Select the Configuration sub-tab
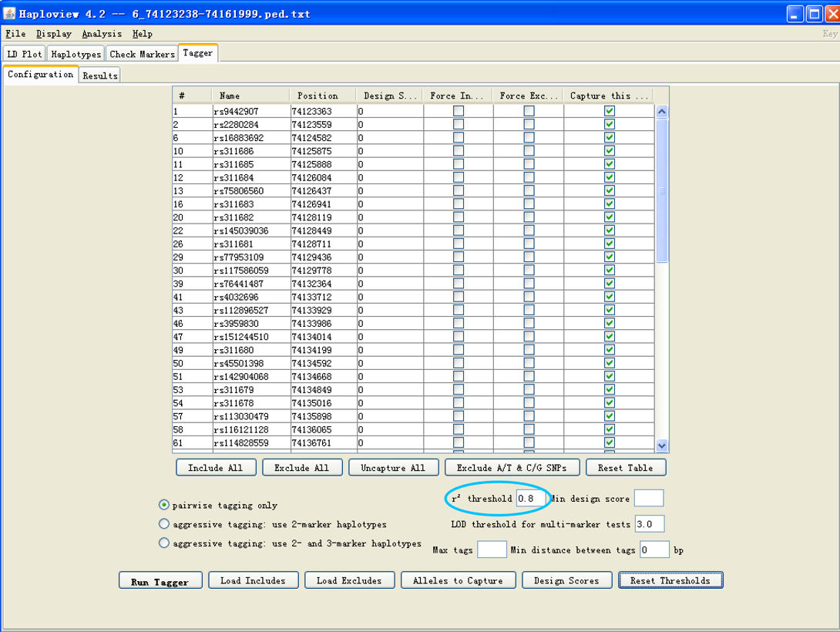 (x=41, y=75)
